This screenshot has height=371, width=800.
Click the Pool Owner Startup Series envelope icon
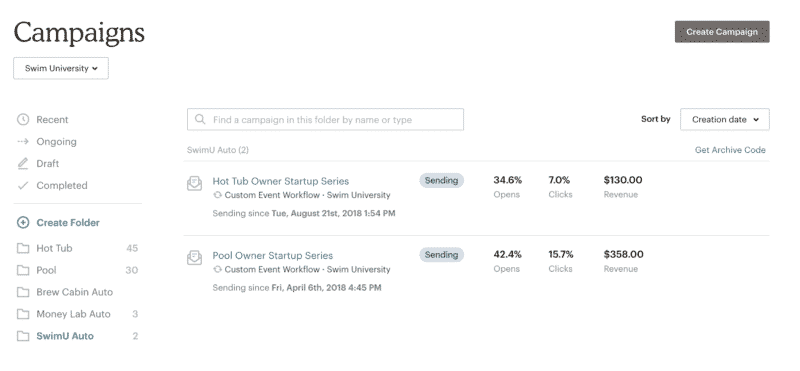pyautogui.click(x=194, y=258)
